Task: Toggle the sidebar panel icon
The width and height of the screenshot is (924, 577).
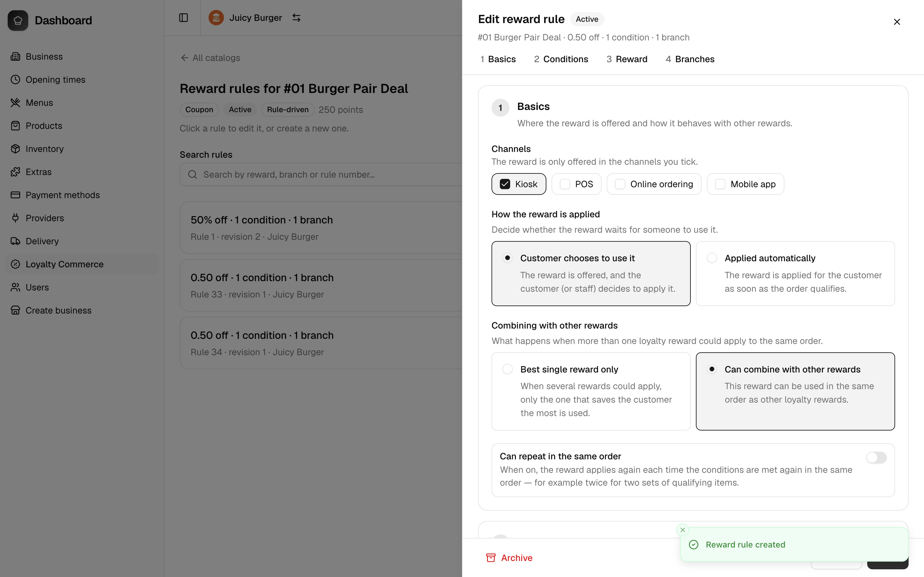Action: tap(183, 18)
